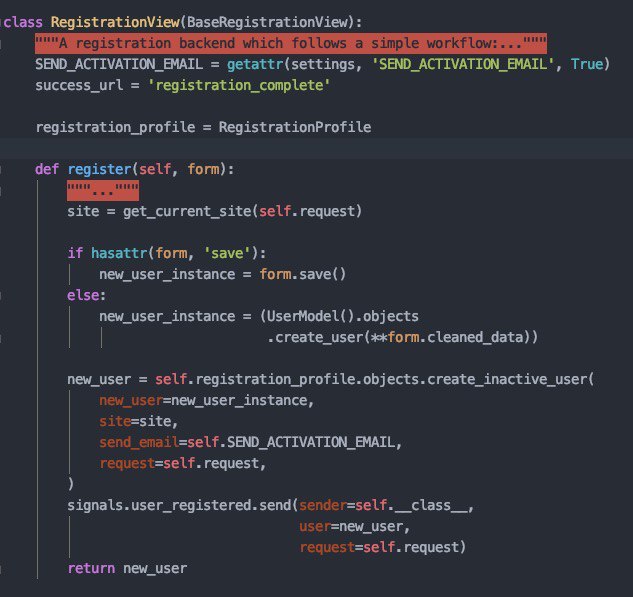Click 'signals' module name
This screenshot has width=633, height=597.
pyautogui.click(x=95, y=505)
